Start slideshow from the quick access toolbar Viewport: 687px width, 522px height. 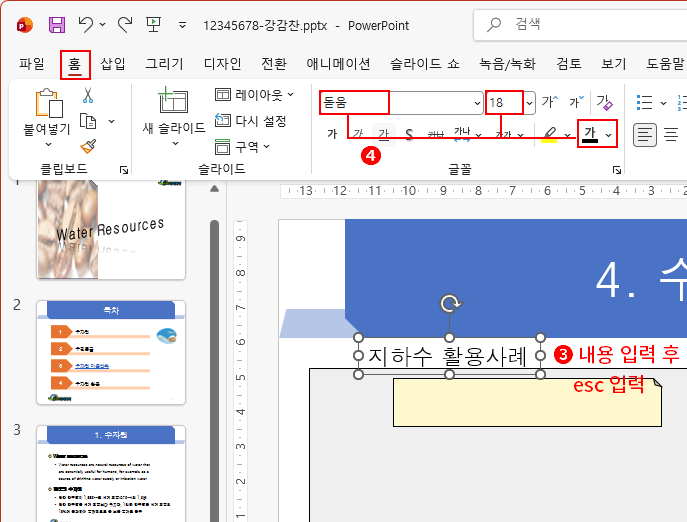[153, 24]
